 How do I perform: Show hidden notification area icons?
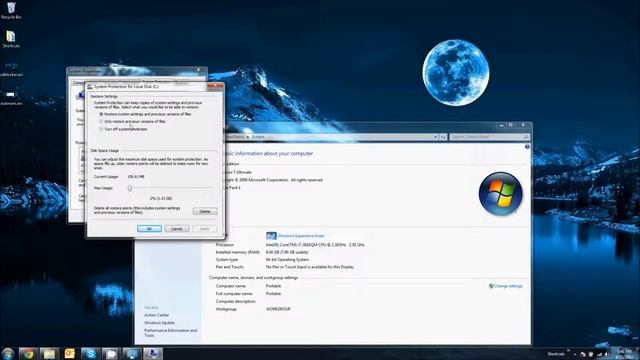[x=575, y=354]
